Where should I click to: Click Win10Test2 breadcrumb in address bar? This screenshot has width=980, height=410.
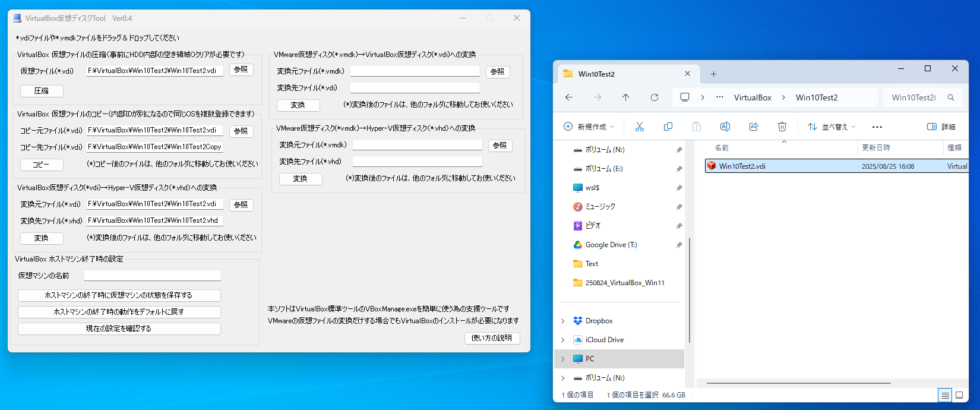pos(817,97)
